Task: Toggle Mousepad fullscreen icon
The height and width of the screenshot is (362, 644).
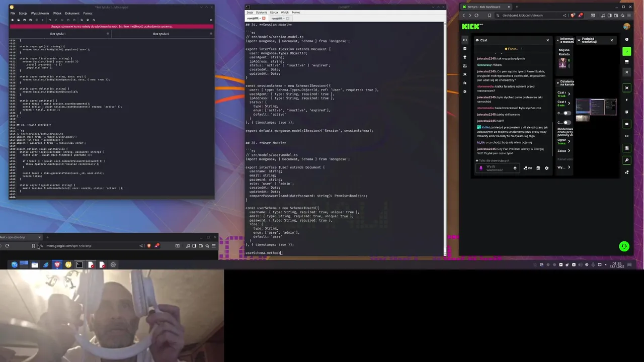Action: pos(211,20)
